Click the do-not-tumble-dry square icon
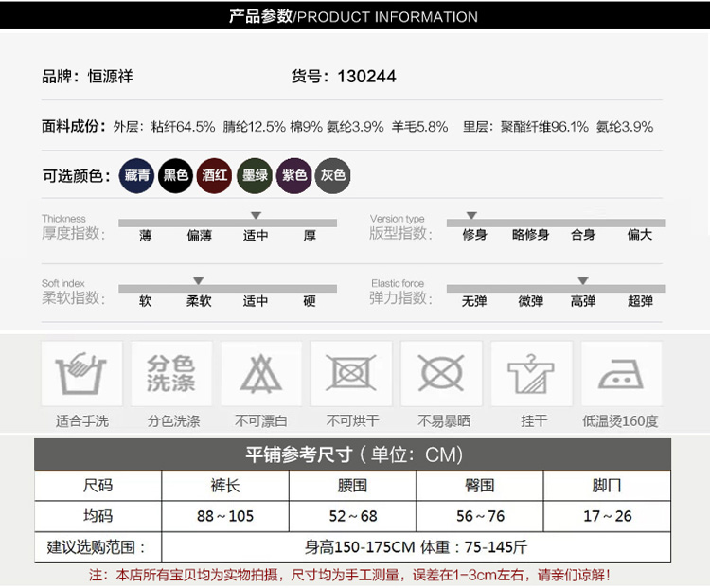 tap(351, 373)
